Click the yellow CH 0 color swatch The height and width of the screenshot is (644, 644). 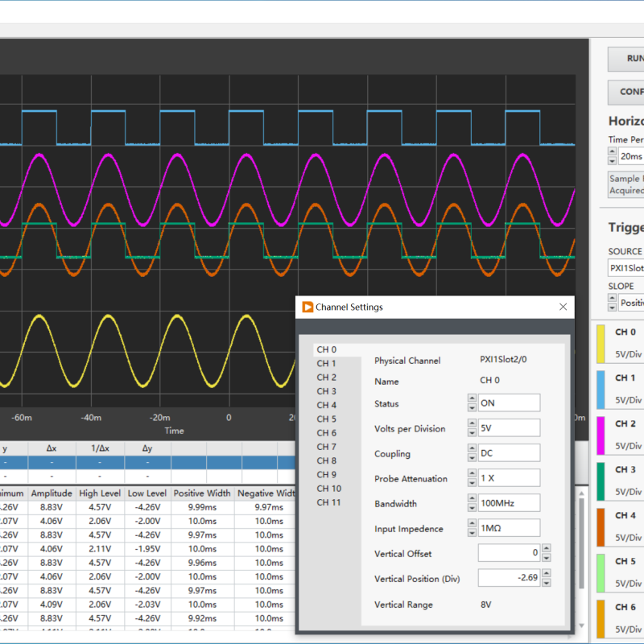pyautogui.click(x=601, y=344)
